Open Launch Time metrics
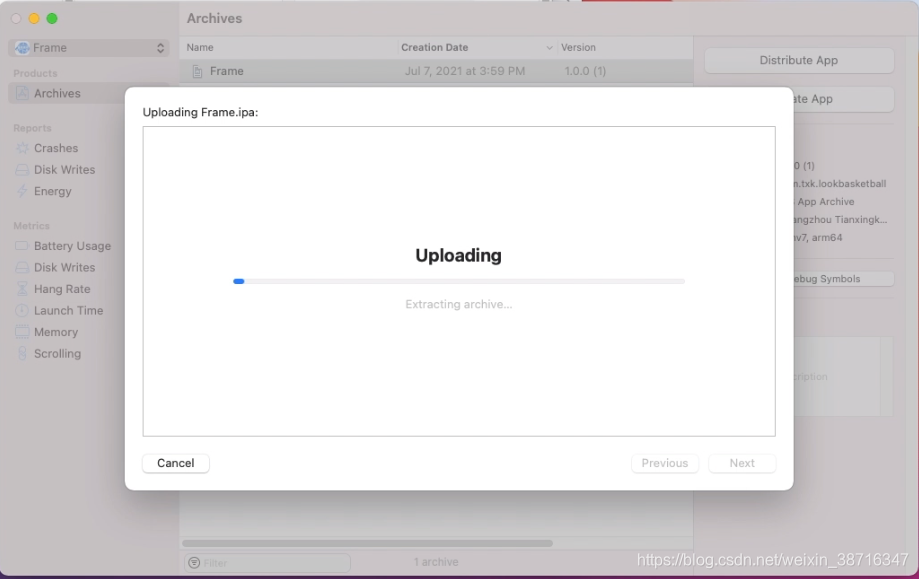The height and width of the screenshot is (579, 919). point(69,311)
